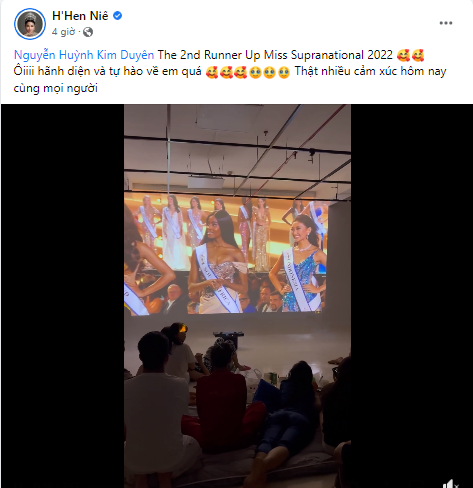
Task: Click the first smiling-hearts emoji after '2022'
Action: pyautogui.click(x=404, y=55)
